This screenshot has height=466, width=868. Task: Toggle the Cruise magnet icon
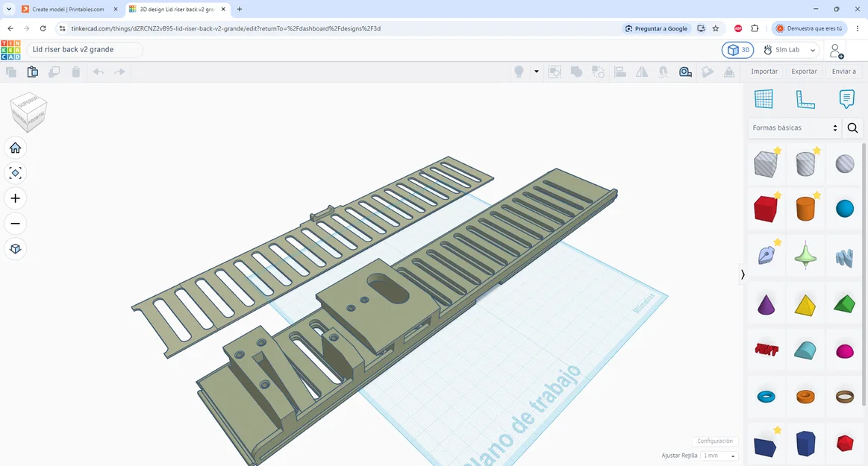(664, 72)
